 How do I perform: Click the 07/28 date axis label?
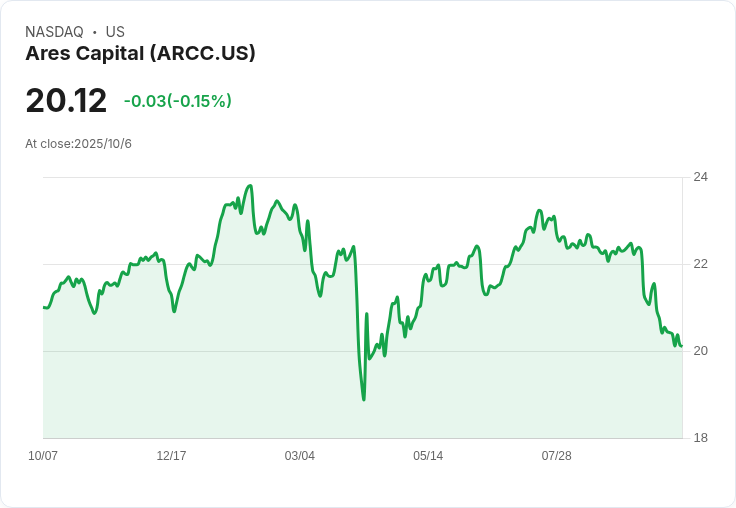point(557,455)
